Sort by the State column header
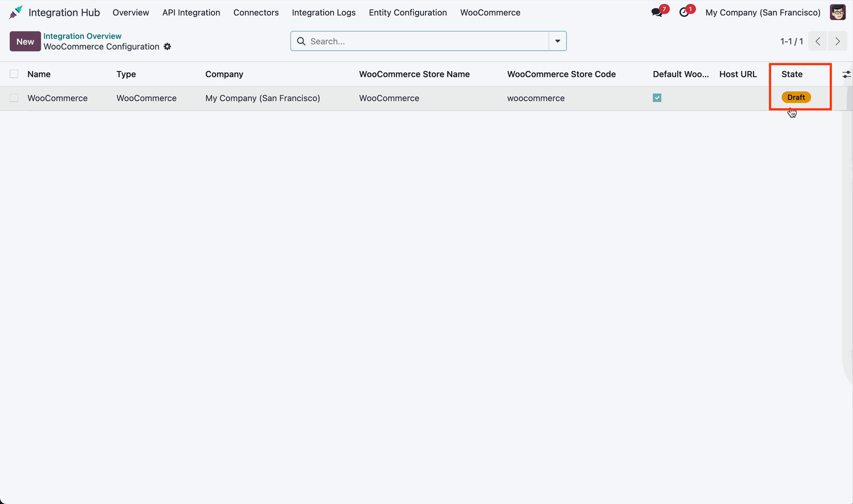 coord(792,74)
